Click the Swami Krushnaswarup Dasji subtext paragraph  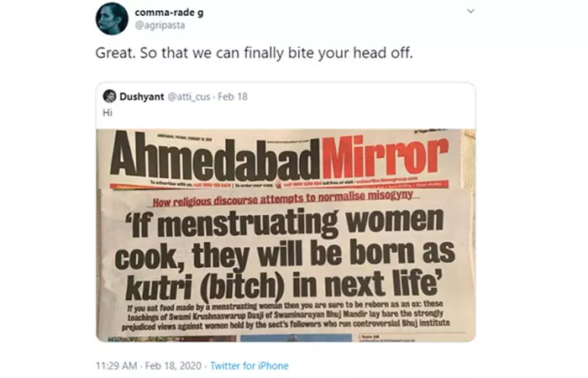[x=286, y=316]
